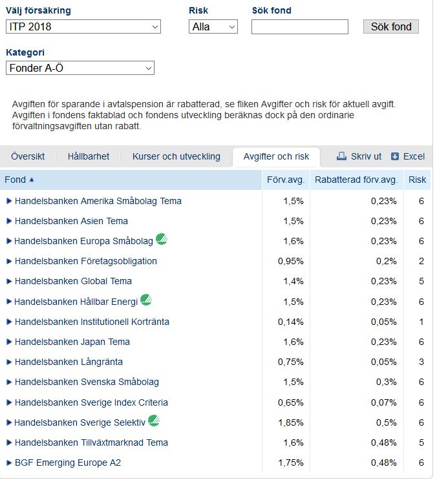
Task: Sort by Rabatterad förv.avg. column header
Action: point(356,180)
